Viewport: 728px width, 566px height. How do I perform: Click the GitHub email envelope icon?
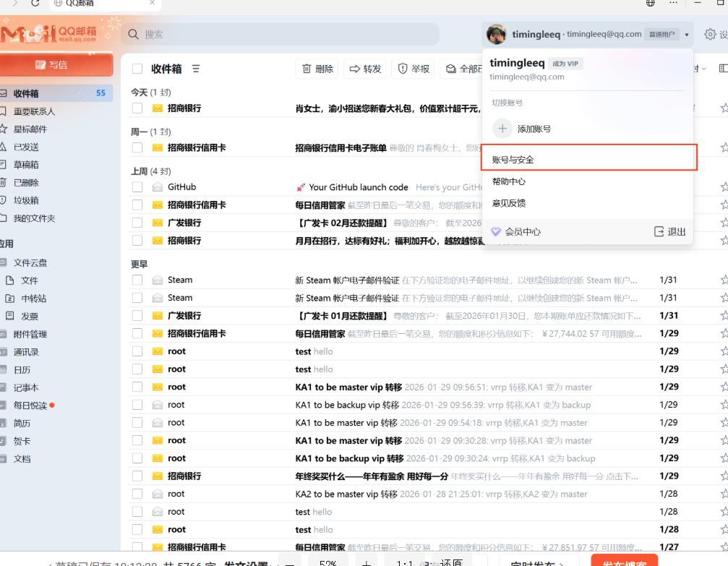pos(158,187)
